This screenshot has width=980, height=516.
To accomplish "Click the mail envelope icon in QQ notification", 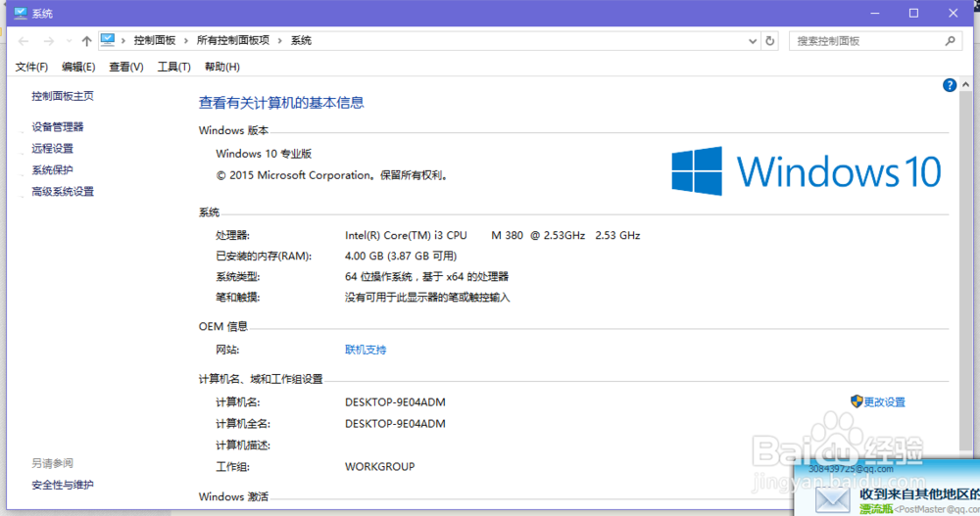I will [832, 499].
